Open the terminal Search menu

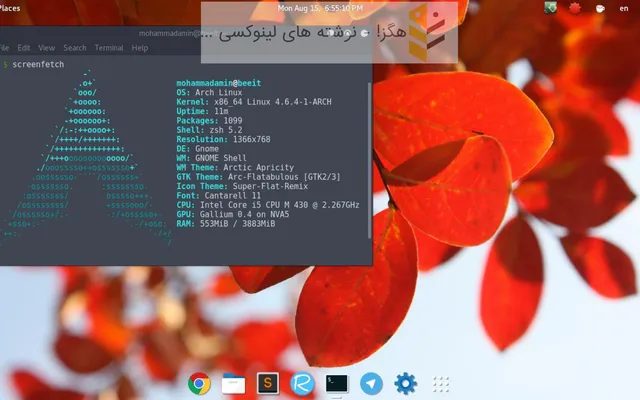point(75,48)
